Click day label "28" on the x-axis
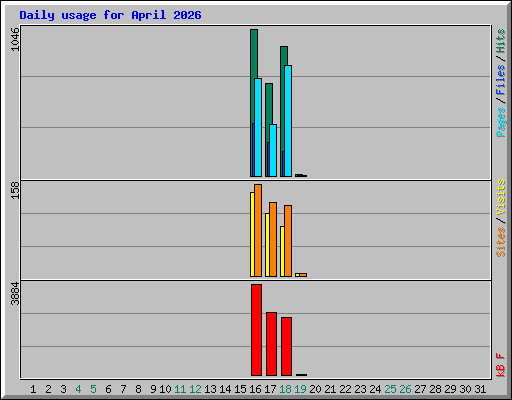 pyautogui.click(x=435, y=389)
